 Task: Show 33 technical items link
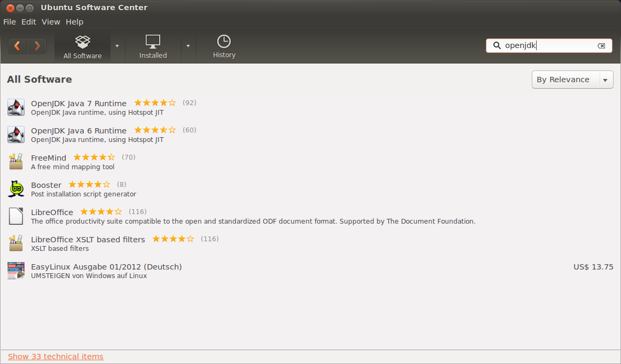(x=56, y=357)
